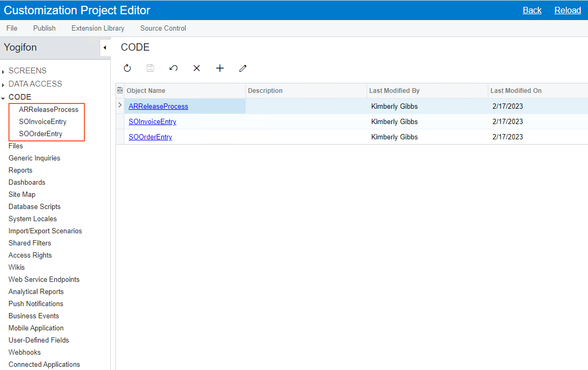Expand the SCREENS tree node

[x=4, y=71]
